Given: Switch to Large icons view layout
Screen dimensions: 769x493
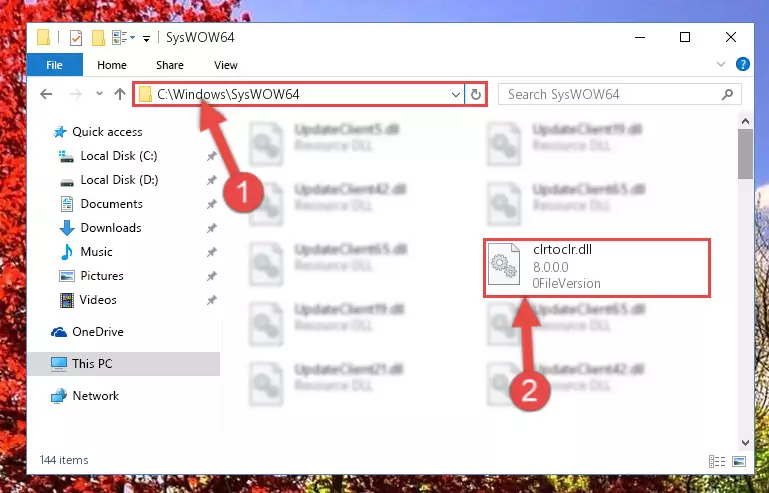Looking at the screenshot, I should pos(739,461).
